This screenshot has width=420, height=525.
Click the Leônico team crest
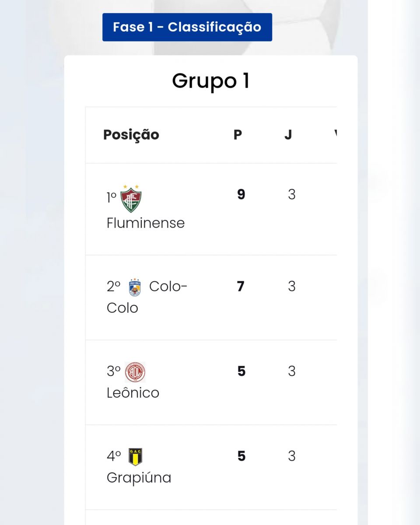pos(135,372)
